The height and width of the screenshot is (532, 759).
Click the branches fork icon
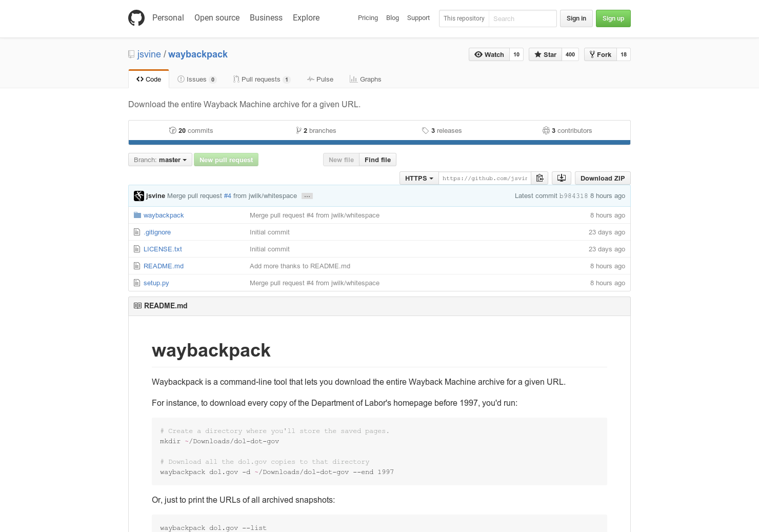pos(298,130)
